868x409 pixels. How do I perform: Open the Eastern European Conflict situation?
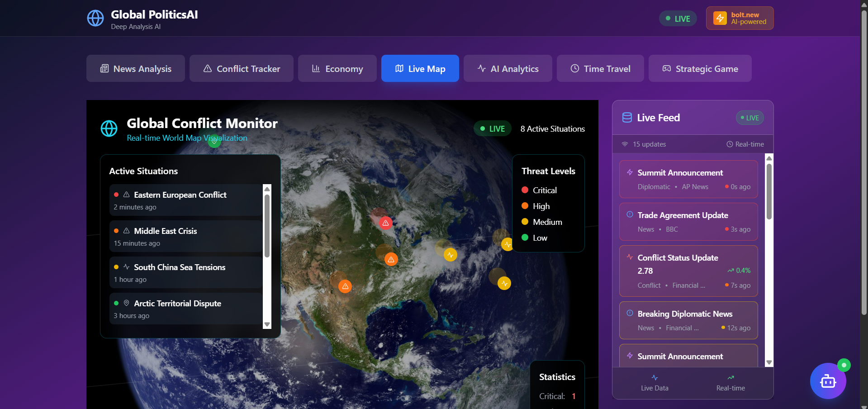pos(186,200)
